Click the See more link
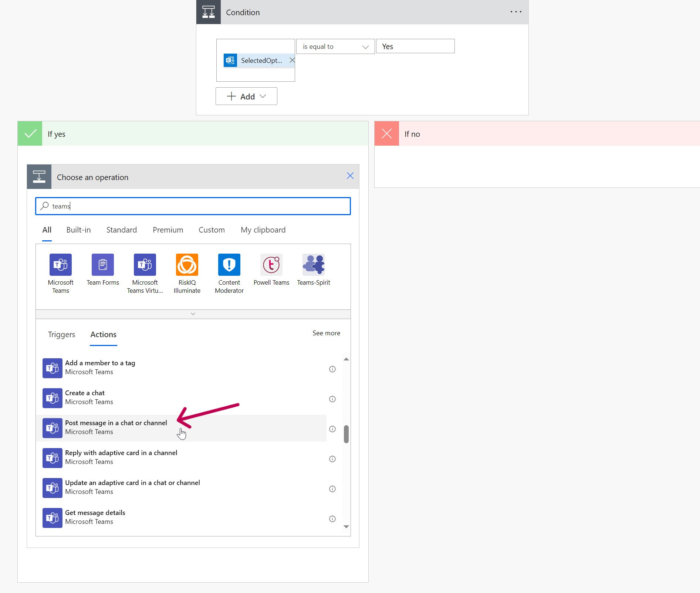This screenshot has width=700, height=593. pyautogui.click(x=326, y=333)
